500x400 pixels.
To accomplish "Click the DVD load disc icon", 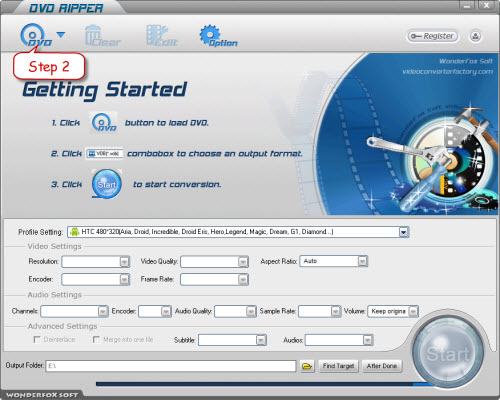I will click(35, 36).
